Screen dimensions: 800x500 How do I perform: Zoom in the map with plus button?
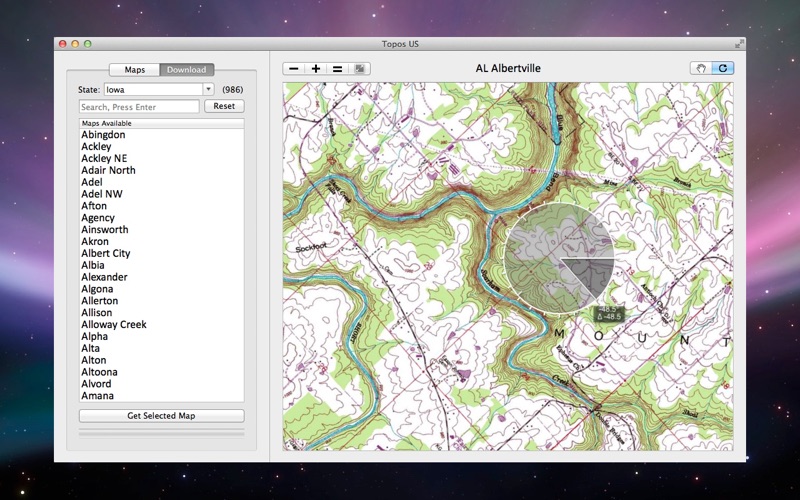[x=316, y=69]
